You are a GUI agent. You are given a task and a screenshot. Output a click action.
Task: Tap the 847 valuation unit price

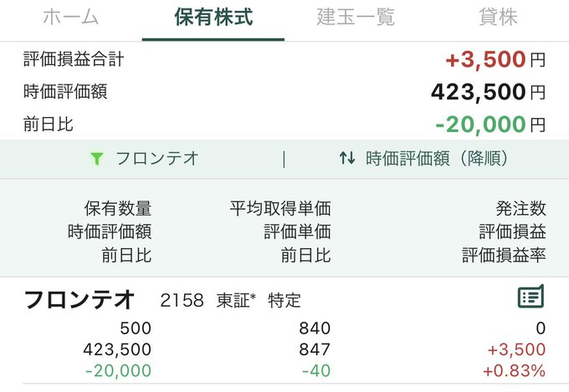[x=315, y=349]
